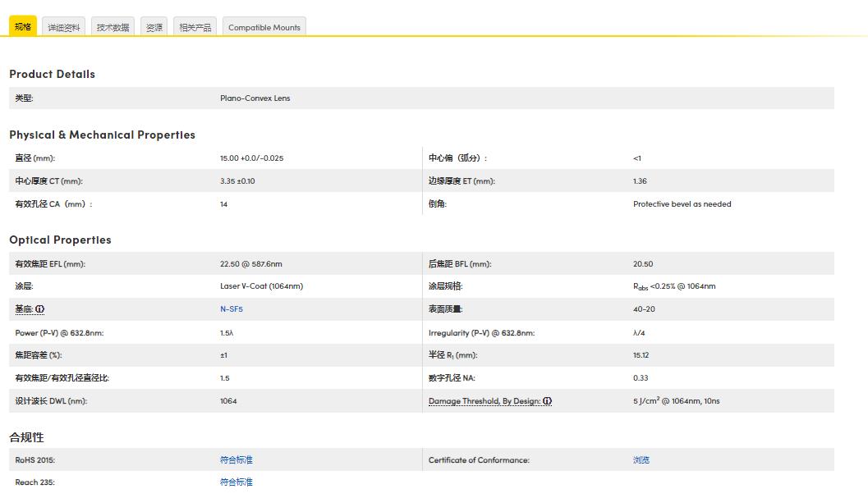
Task: Open the 技术数据 tab
Action: pos(113,26)
